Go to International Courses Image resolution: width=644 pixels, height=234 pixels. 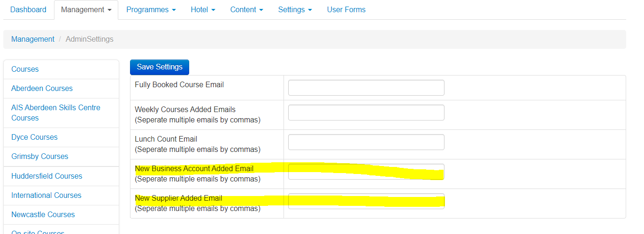pyautogui.click(x=46, y=196)
